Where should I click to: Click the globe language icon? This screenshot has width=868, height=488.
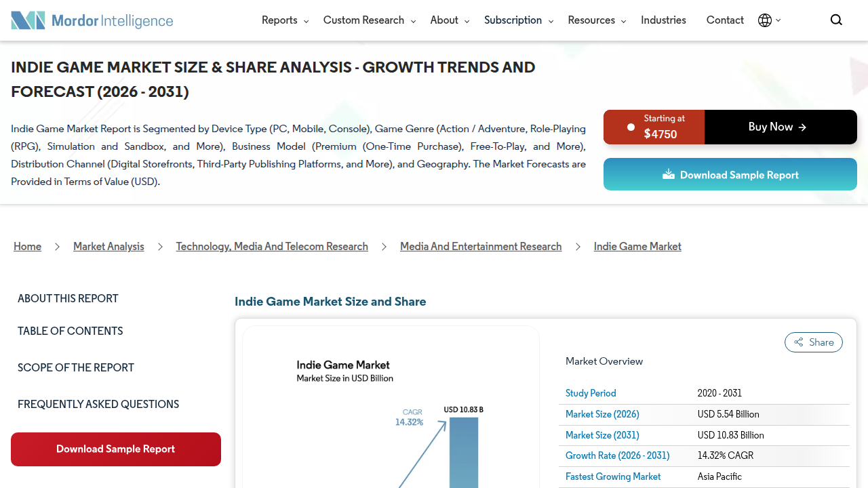[765, 20]
